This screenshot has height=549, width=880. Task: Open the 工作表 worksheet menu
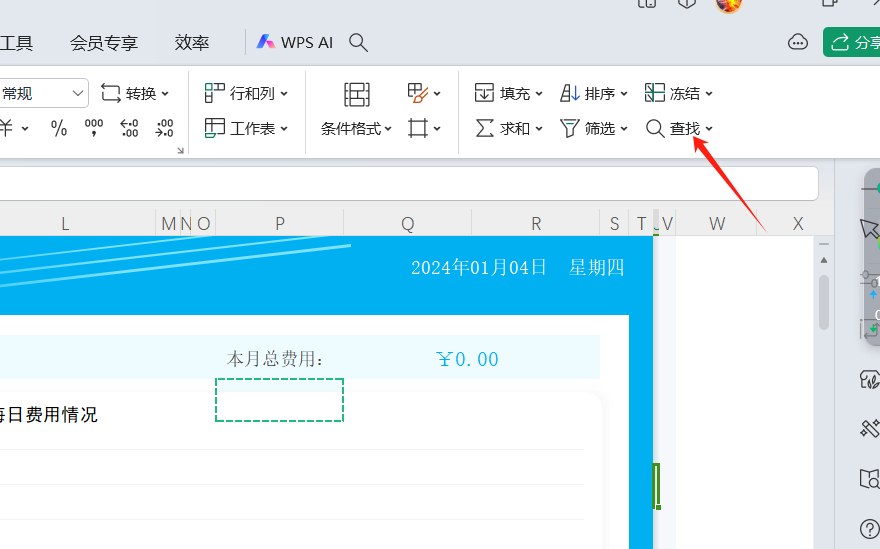point(246,128)
